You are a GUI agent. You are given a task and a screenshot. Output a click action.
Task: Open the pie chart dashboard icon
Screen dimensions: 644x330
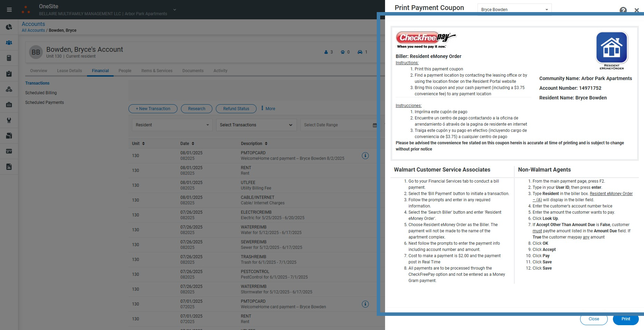coord(9,27)
